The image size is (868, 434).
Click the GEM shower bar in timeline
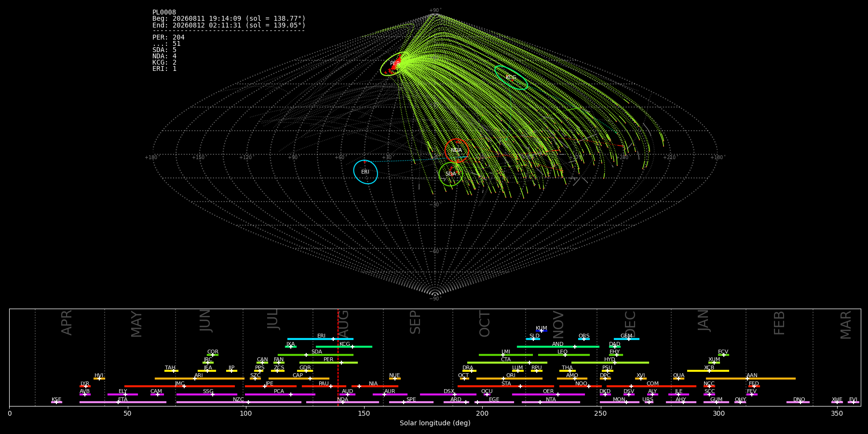pos(626,339)
